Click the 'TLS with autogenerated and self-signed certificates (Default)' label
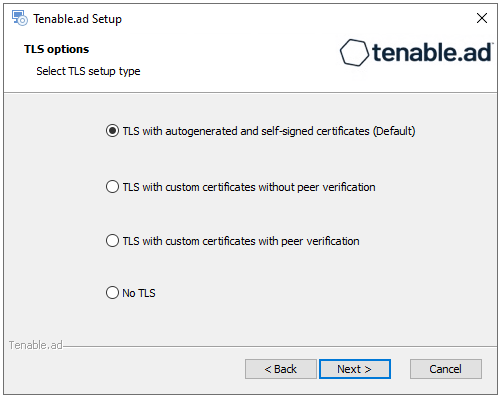501x397 pixels. pos(269,131)
